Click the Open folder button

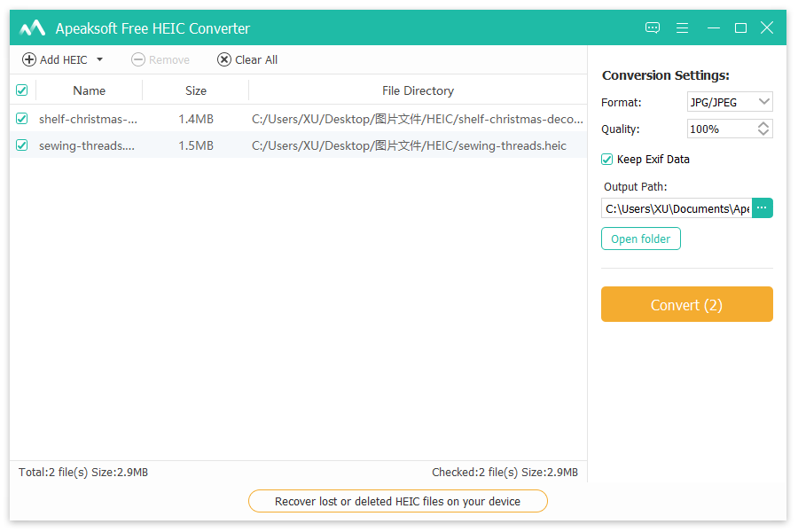(640, 239)
